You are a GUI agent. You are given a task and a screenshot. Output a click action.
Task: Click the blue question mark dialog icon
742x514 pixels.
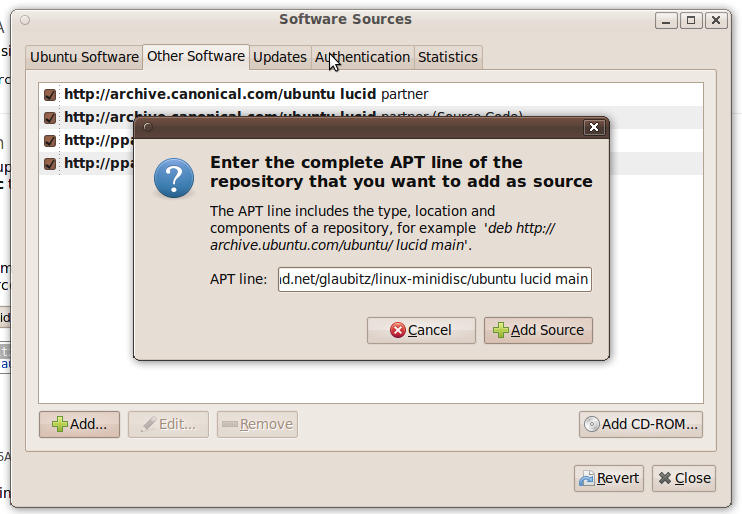tap(173, 179)
